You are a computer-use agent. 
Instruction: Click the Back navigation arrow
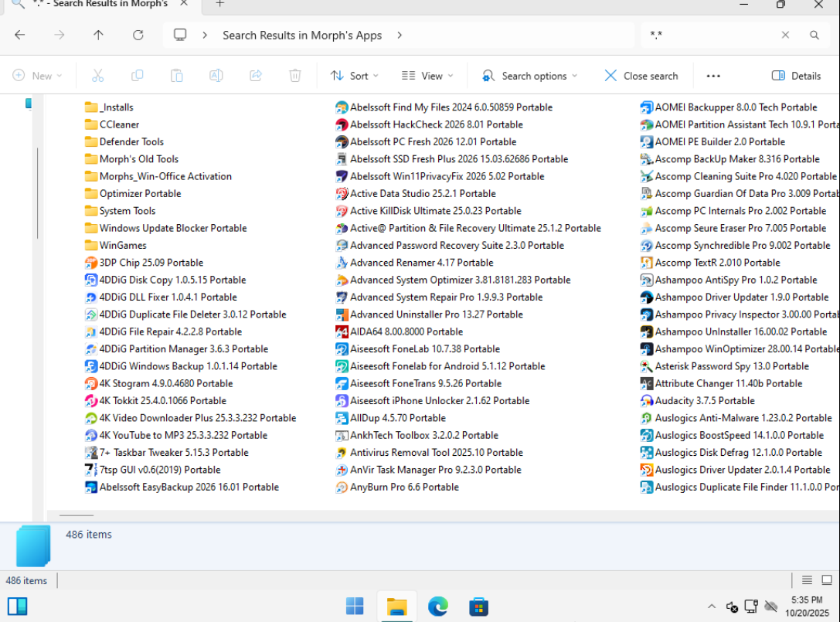pos(20,35)
